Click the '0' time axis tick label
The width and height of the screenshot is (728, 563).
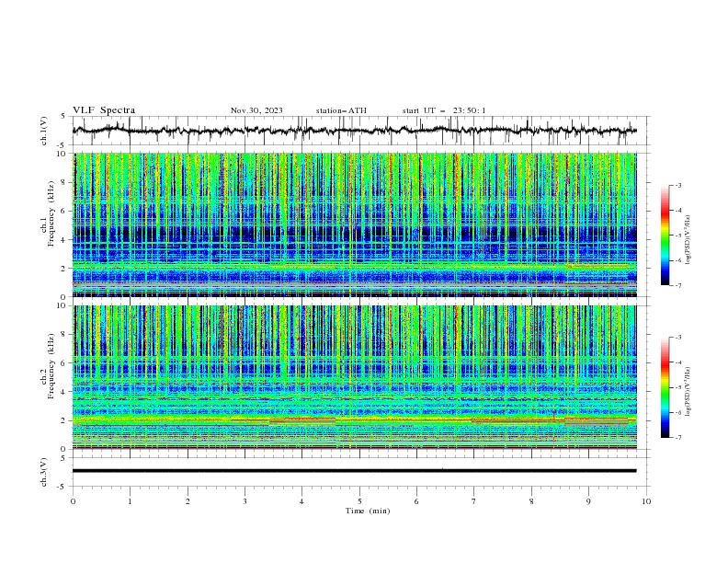73,501
